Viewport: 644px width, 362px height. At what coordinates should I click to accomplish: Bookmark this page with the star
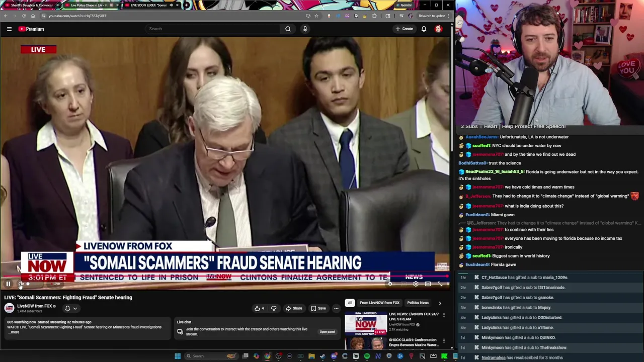pos(316,16)
